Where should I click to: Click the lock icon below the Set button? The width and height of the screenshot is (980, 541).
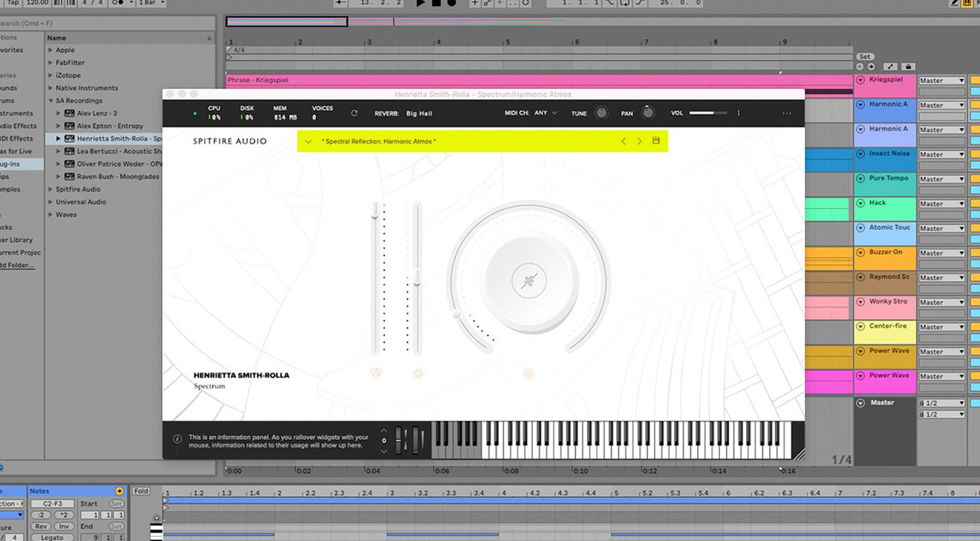click(x=908, y=67)
